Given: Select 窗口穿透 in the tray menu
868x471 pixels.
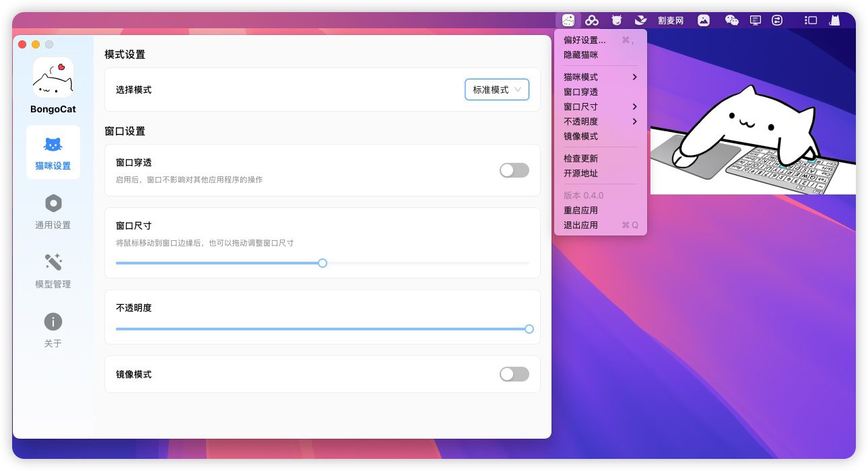Looking at the screenshot, I should tap(601, 92).
